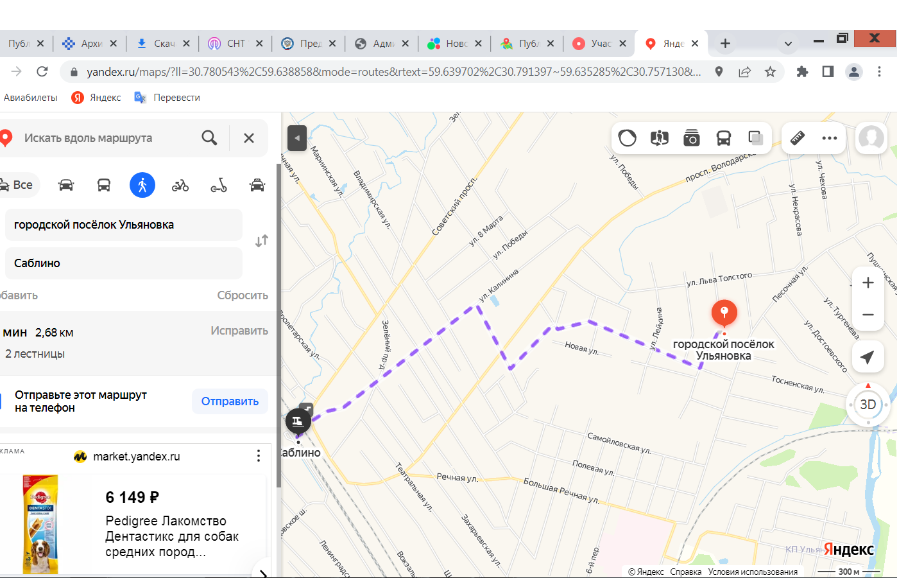Close the search-along-route field with X
This screenshot has width=924, height=578.
coord(249,137)
